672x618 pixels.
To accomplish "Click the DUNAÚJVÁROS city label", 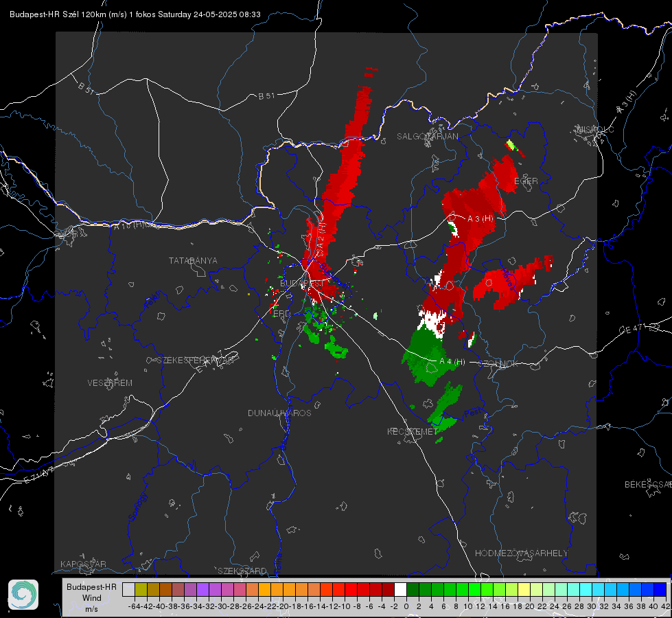I will coord(279,413).
